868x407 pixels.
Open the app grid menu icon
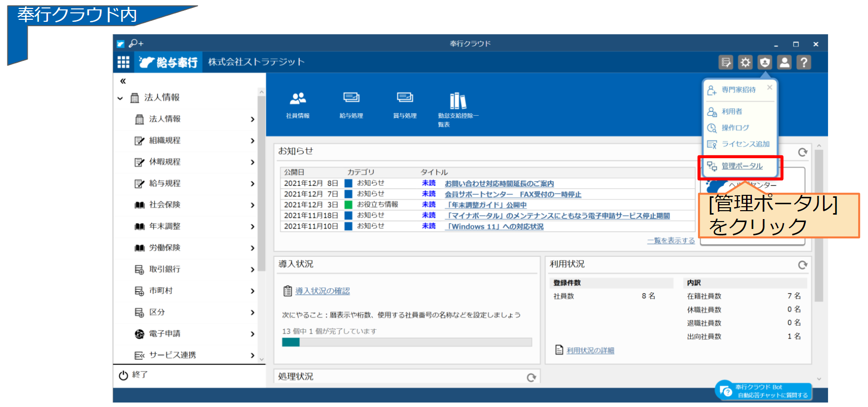(x=124, y=62)
